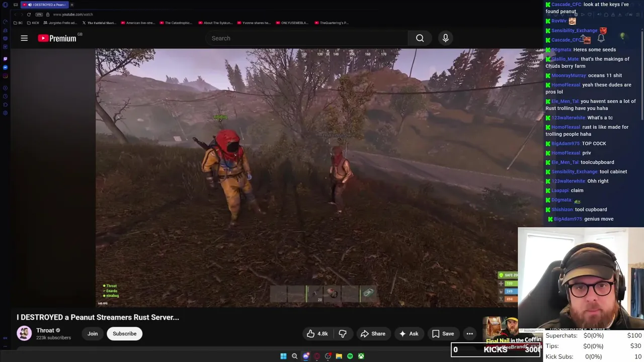The image size is (644, 362).
Task: Start voice search with the microphone icon
Action: pyautogui.click(x=445, y=38)
